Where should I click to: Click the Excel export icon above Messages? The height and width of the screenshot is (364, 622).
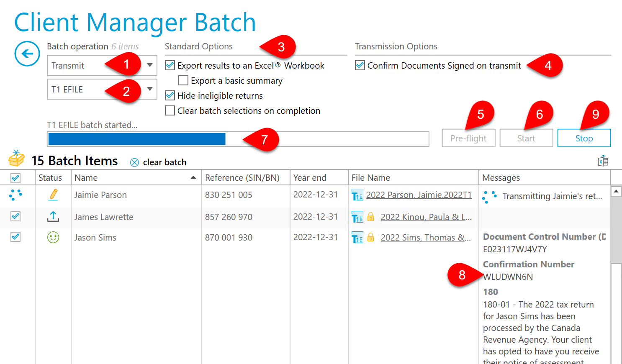pos(603,161)
